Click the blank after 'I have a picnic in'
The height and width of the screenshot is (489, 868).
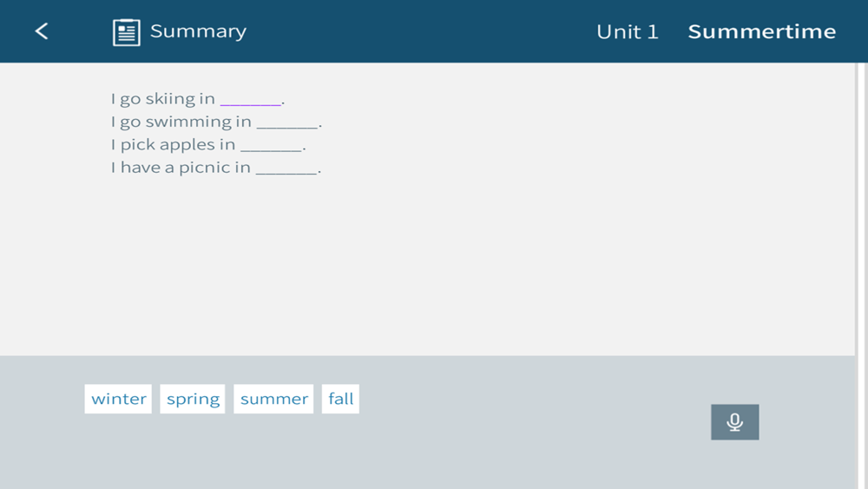tap(286, 169)
